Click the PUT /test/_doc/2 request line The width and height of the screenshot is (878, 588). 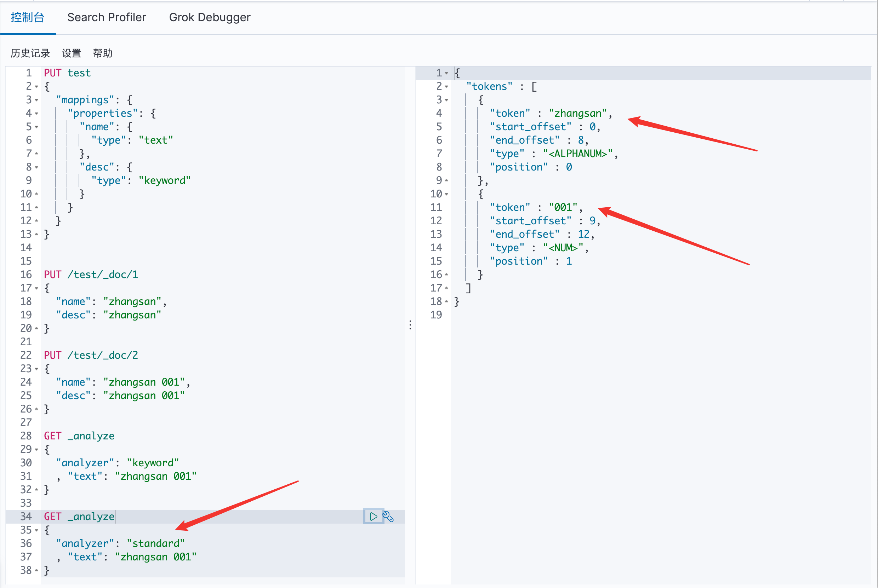pos(91,355)
